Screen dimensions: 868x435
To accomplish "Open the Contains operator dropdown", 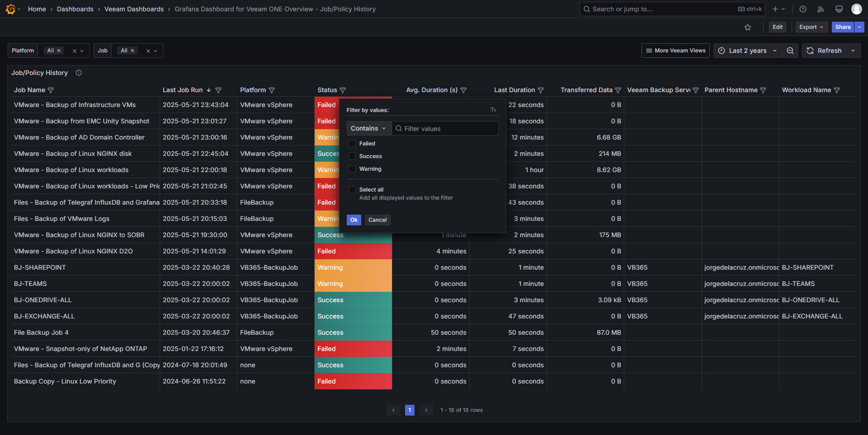I will pos(369,128).
